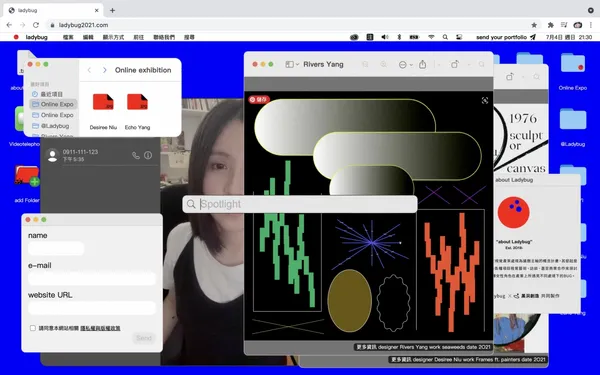
Task: Click into the Spotlight search field
Action: [x=300, y=204]
